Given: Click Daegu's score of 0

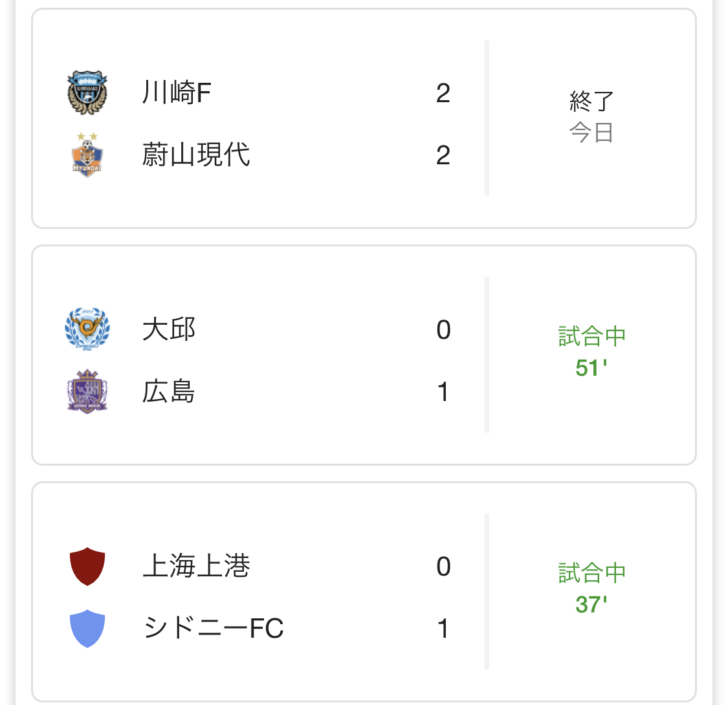Looking at the screenshot, I should [x=443, y=329].
